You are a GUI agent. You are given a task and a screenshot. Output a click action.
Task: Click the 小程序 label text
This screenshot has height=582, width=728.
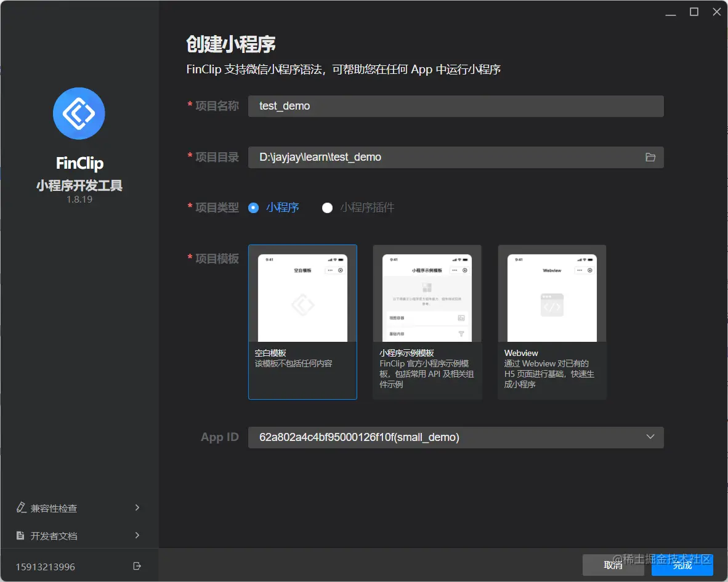[282, 208]
